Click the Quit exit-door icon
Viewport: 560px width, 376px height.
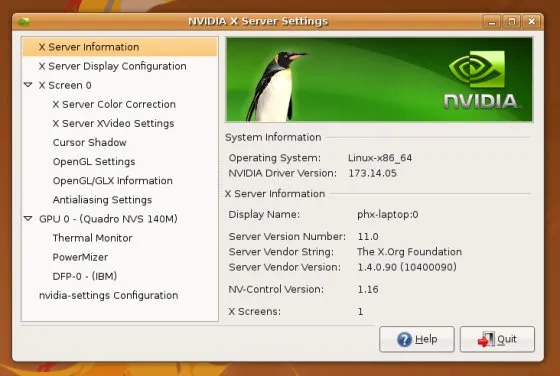coord(486,339)
